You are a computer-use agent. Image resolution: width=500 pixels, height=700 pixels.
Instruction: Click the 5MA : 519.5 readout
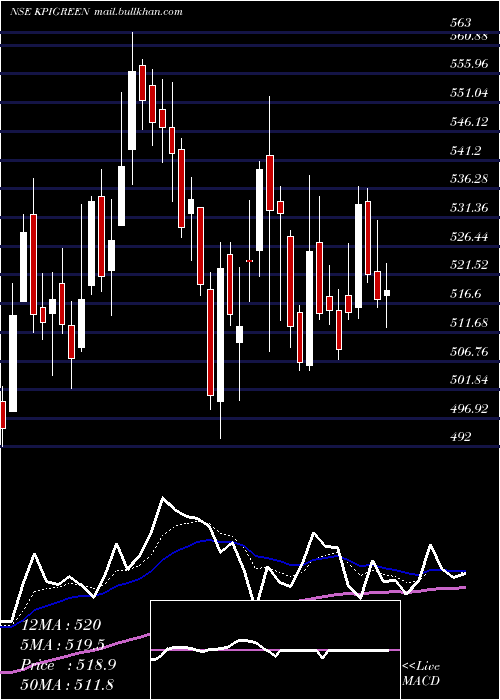click(63, 645)
